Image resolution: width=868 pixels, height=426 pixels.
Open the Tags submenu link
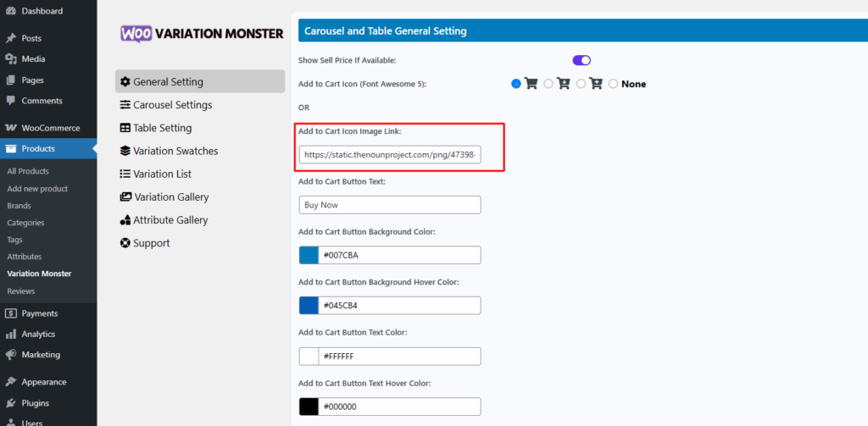pyautogui.click(x=15, y=241)
